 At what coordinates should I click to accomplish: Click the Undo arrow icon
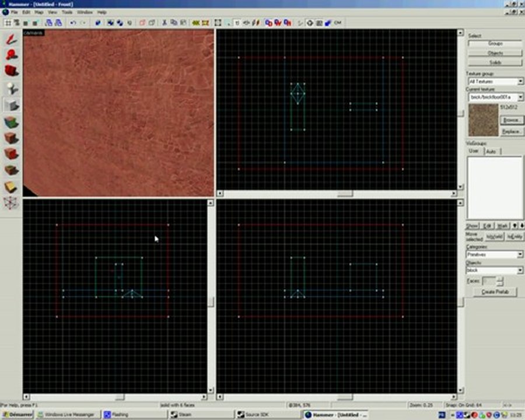73,23
